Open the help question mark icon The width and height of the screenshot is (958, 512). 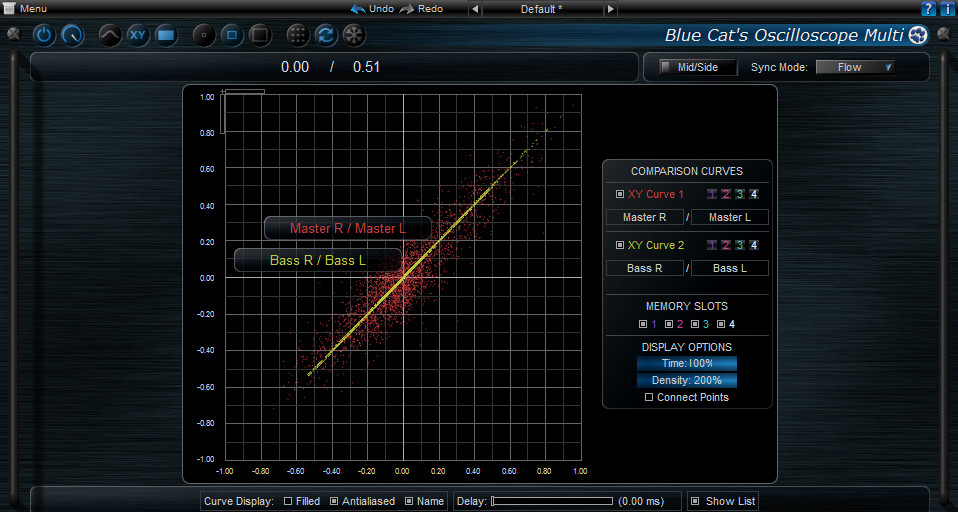[x=928, y=9]
